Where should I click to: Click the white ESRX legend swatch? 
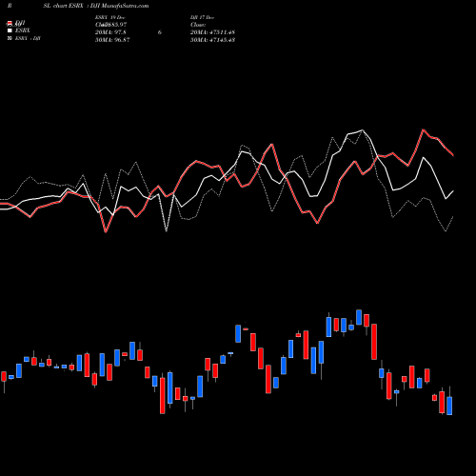[x=10, y=30]
